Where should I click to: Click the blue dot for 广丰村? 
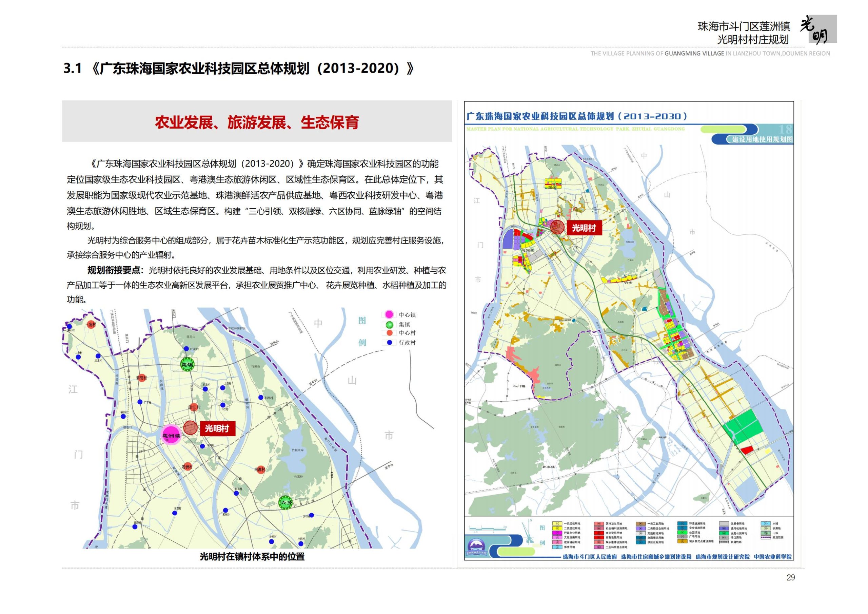[140, 402]
